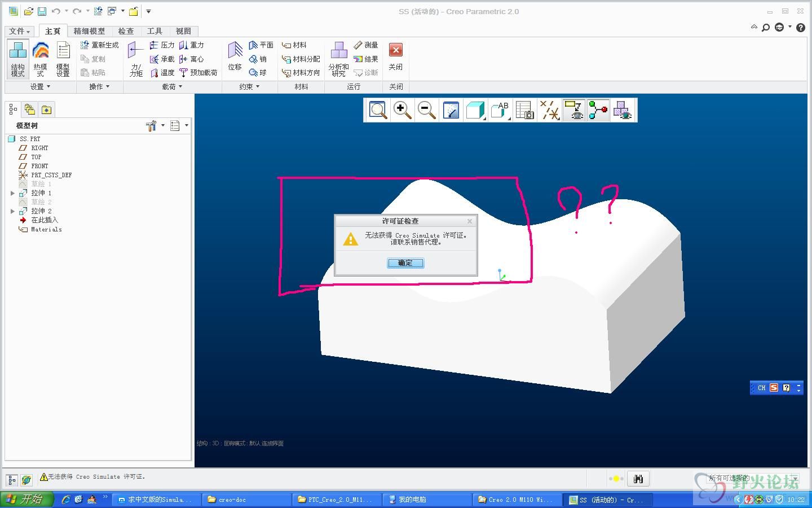The image size is (812, 508).
Task: Click the Zoom In icon
Action: [x=402, y=110]
